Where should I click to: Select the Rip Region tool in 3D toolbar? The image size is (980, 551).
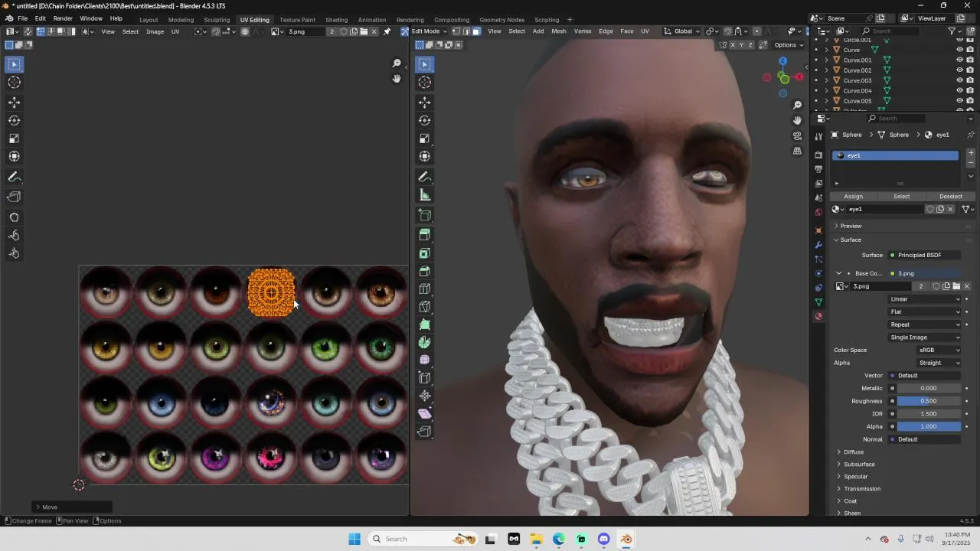(x=425, y=432)
